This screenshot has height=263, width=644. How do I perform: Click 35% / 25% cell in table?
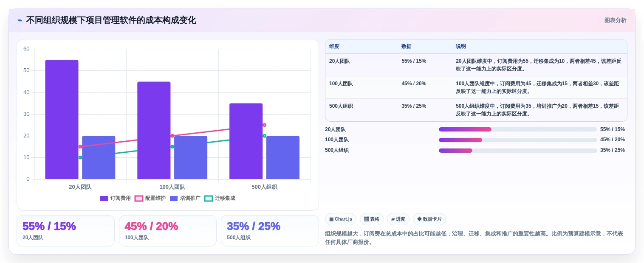(x=414, y=106)
